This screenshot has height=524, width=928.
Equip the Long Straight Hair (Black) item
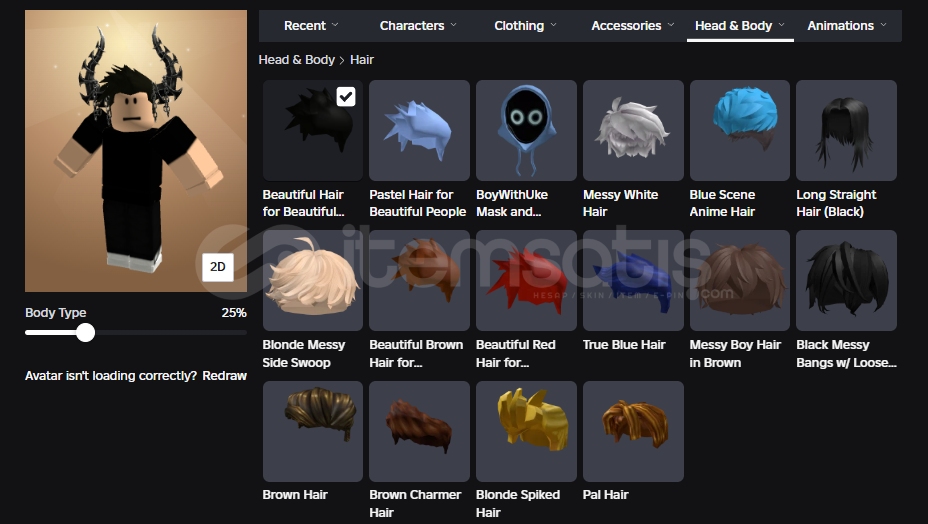846,130
